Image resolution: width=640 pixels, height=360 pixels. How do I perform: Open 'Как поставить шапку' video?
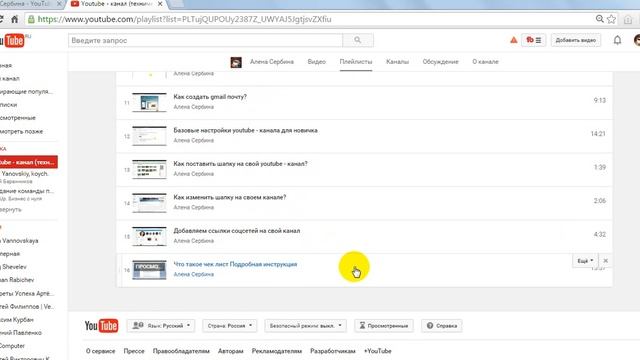(240, 164)
